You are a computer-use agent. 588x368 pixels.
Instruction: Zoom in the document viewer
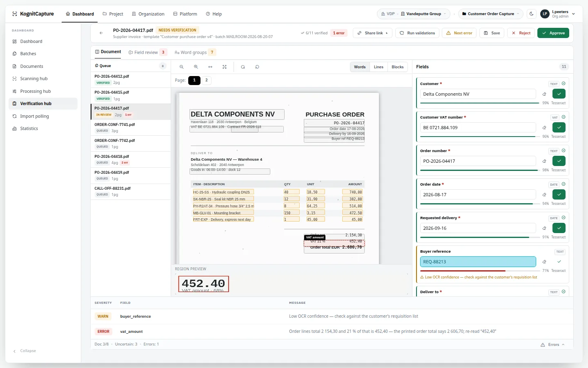pyautogui.click(x=196, y=67)
